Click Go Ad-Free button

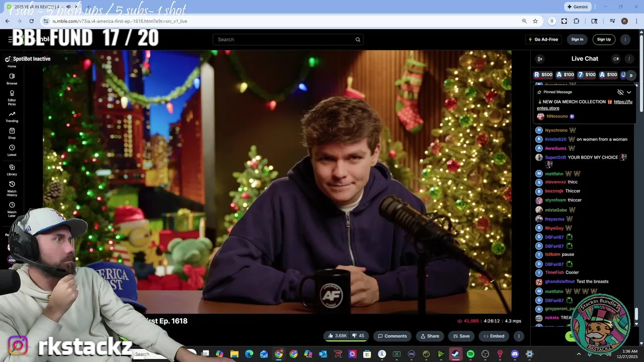click(543, 39)
